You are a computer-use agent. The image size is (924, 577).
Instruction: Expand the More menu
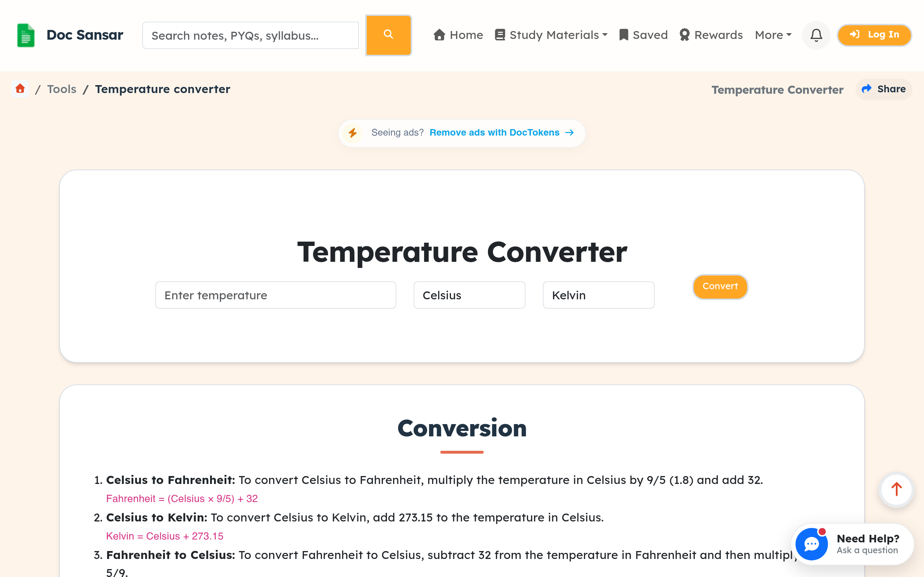(773, 35)
